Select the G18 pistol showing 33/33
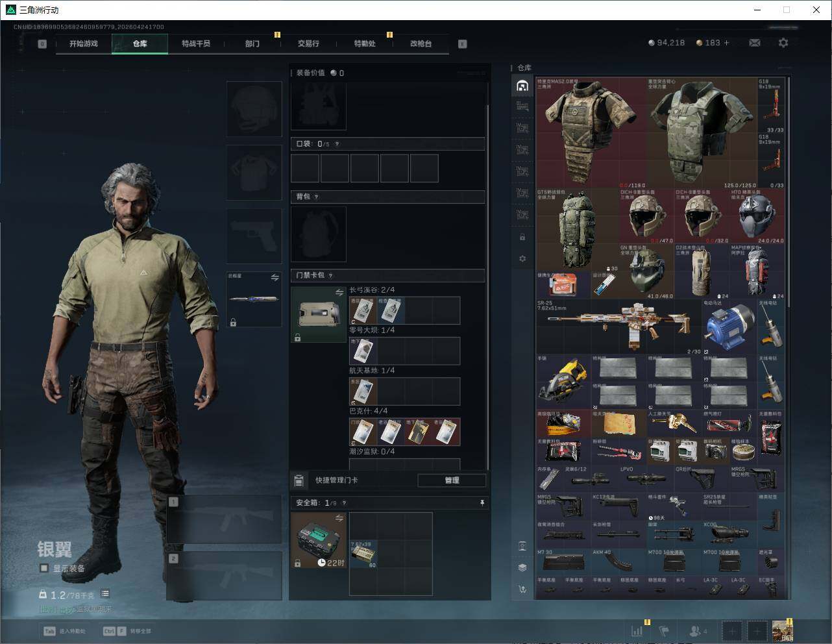 click(x=771, y=106)
